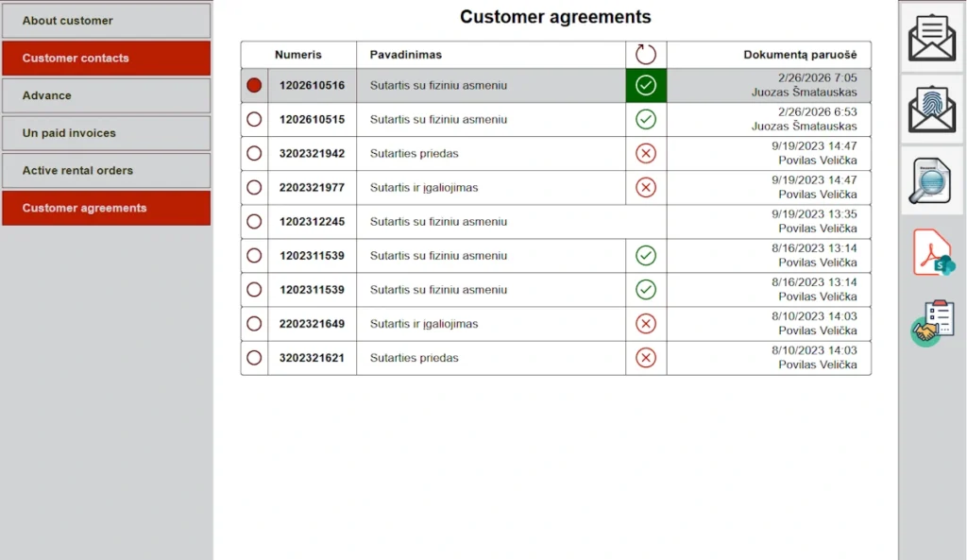967x560 pixels.
Task: Click the PDF SharePoint export icon
Action: click(x=931, y=252)
